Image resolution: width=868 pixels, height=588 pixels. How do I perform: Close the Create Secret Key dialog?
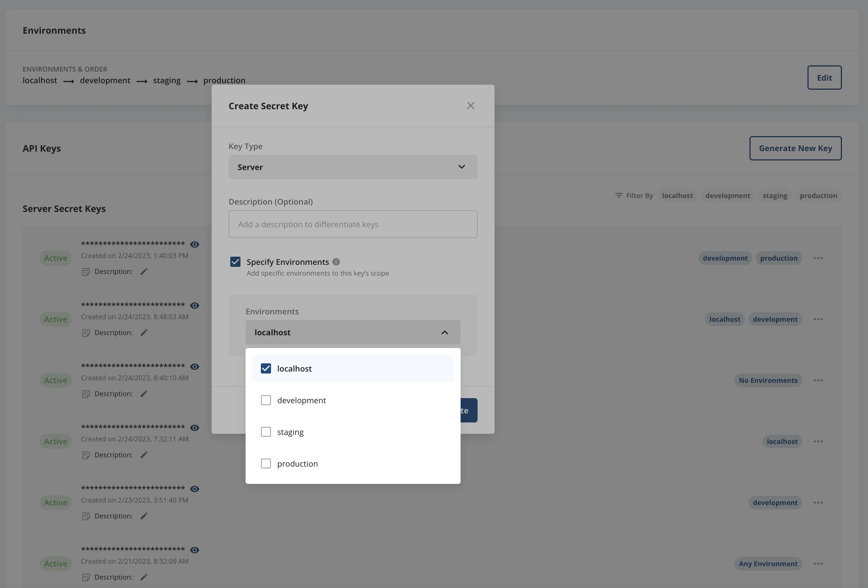470,106
